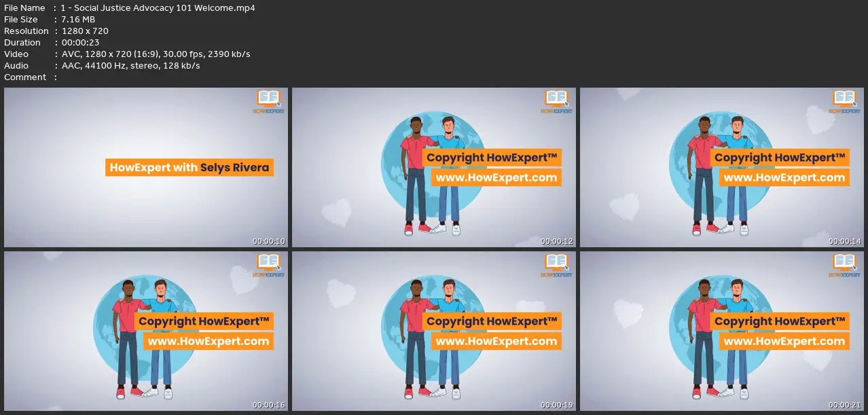Click 'Copyright HowExpert™' in the 00:00:19 frame
The image size is (868, 415).
[x=492, y=321]
